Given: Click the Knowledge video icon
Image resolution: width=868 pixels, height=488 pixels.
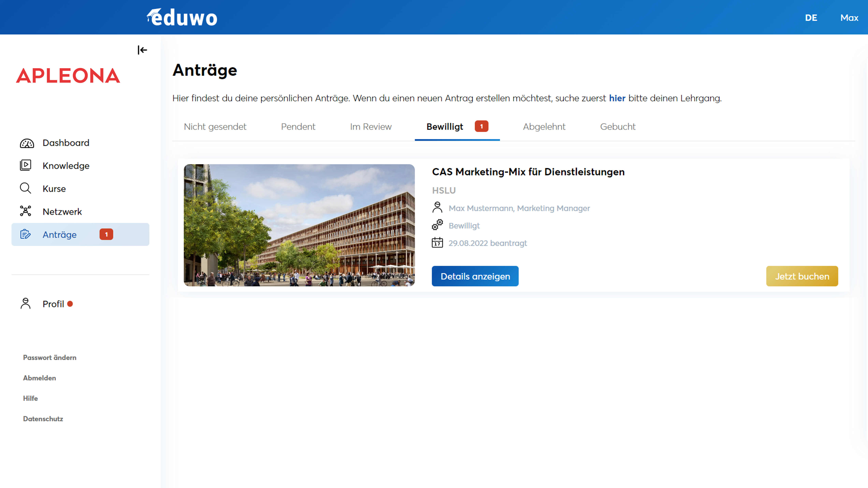Looking at the screenshot, I should tap(26, 166).
